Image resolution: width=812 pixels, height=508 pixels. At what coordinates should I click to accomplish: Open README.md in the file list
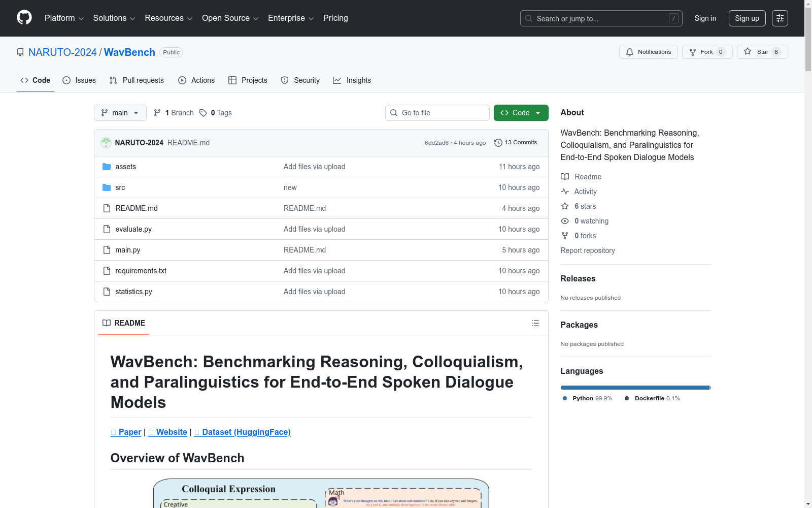137,208
